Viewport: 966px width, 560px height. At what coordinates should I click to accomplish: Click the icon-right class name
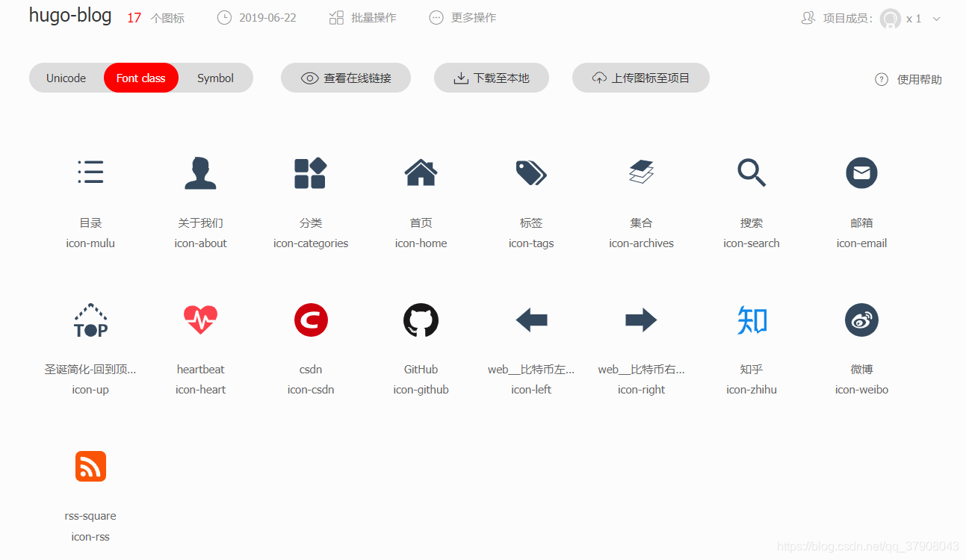click(x=641, y=390)
